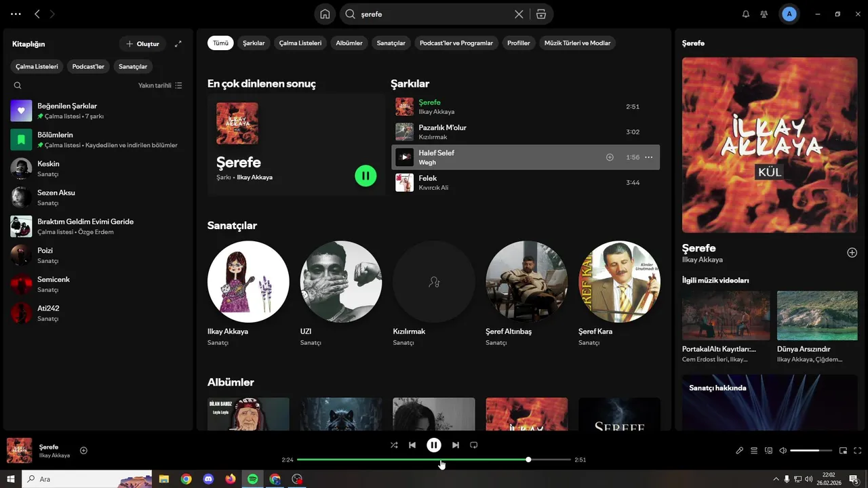Clear the search field with X
The image size is (868, 488).
519,14
